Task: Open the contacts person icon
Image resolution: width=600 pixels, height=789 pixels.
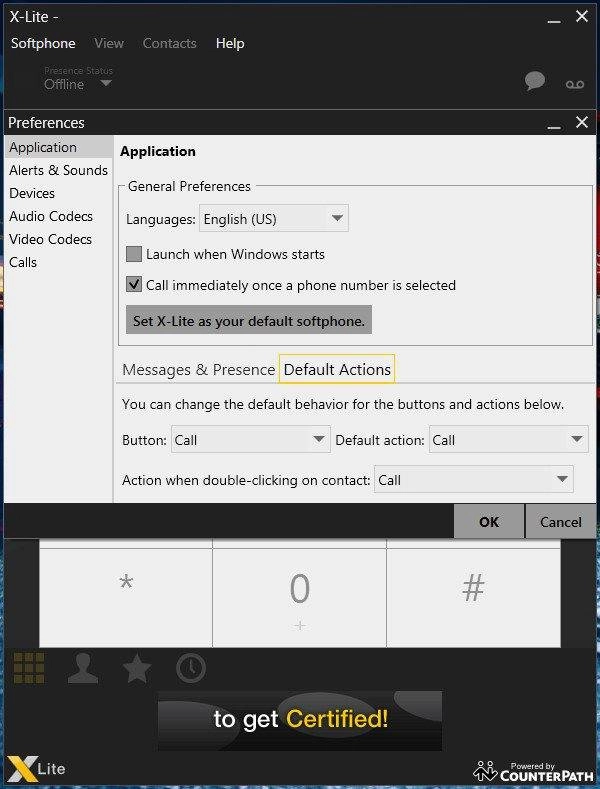Action: (83, 668)
